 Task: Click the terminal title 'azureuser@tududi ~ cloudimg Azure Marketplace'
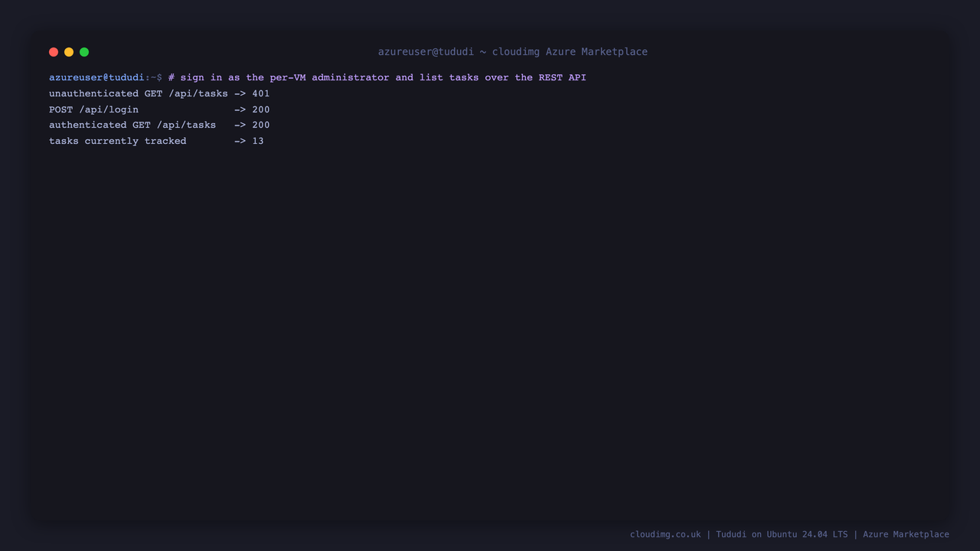pos(513,52)
